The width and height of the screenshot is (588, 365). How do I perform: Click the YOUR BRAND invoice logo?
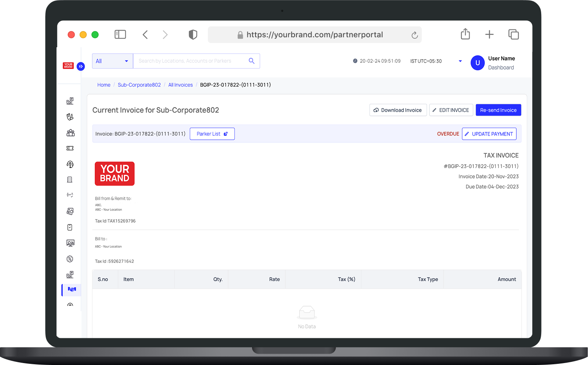[x=115, y=174]
